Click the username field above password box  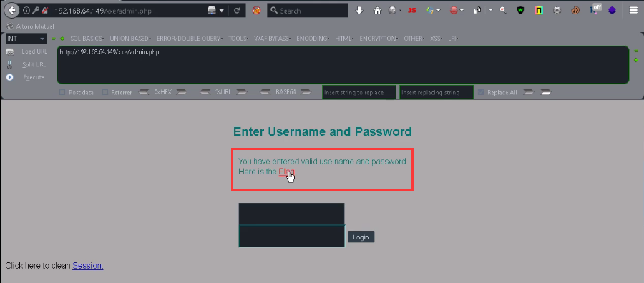(292, 214)
